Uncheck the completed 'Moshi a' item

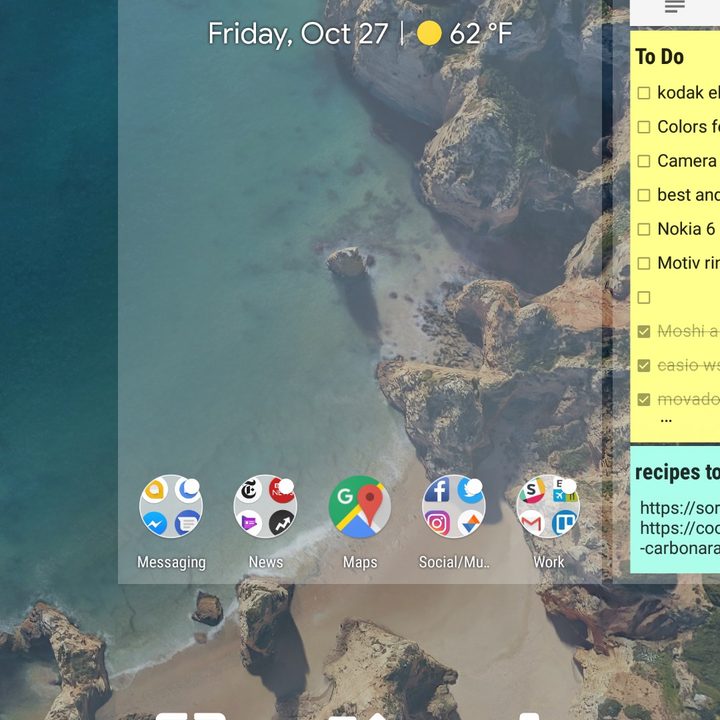pos(644,331)
